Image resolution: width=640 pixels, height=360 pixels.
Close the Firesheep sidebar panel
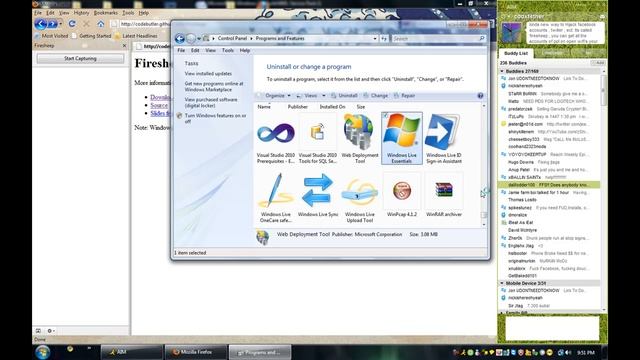click(124, 46)
